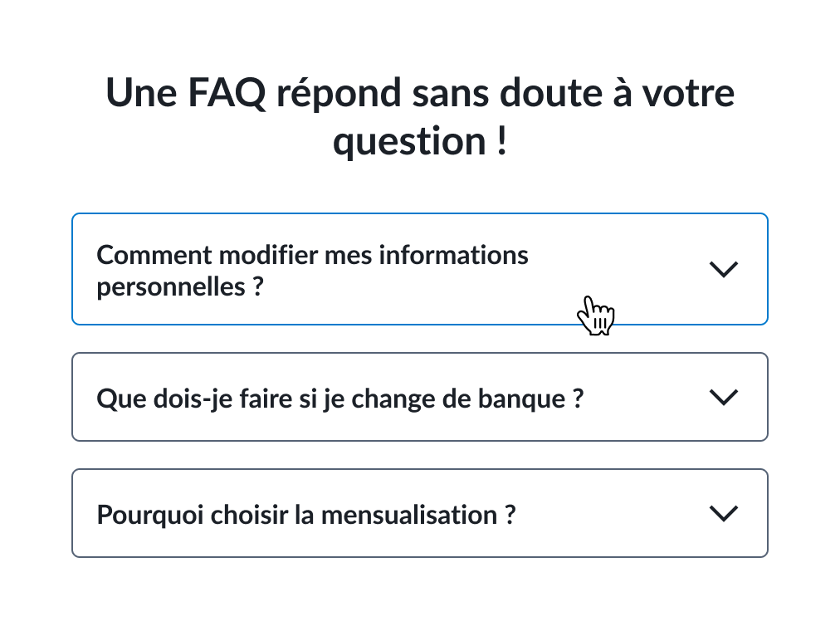840x631 pixels.
Task: Open the middle FAQ accordion about changing bank
Action: (419, 398)
